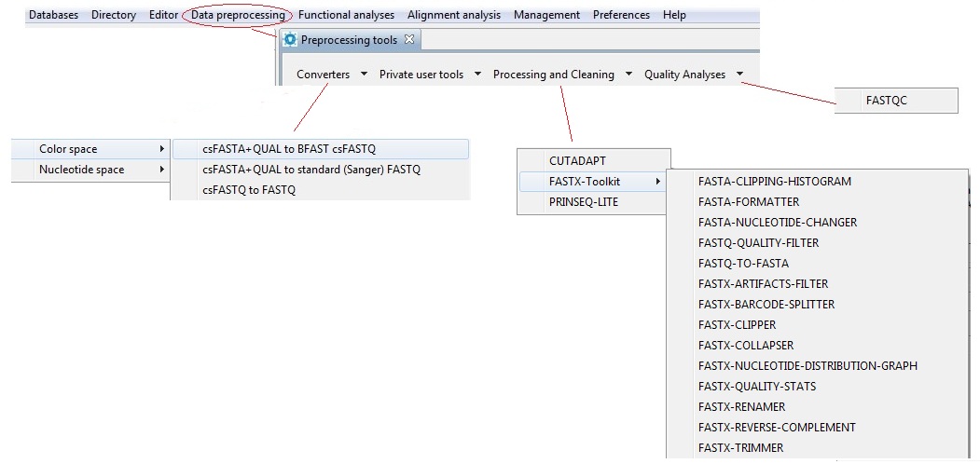
Task: Choose csFASTQ to FASTQ converter
Action: pyautogui.click(x=249, y=190)
